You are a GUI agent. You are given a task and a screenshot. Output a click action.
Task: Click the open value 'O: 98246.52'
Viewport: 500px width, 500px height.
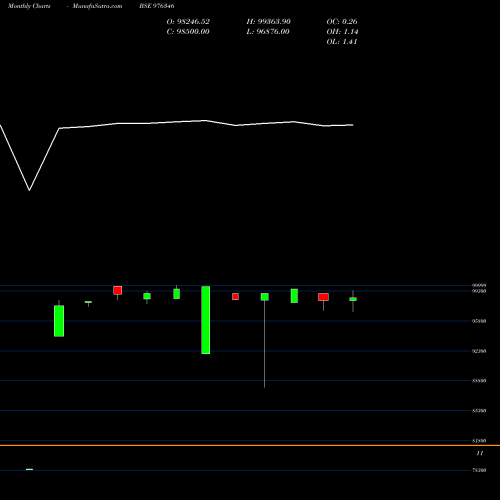[188, 22]
